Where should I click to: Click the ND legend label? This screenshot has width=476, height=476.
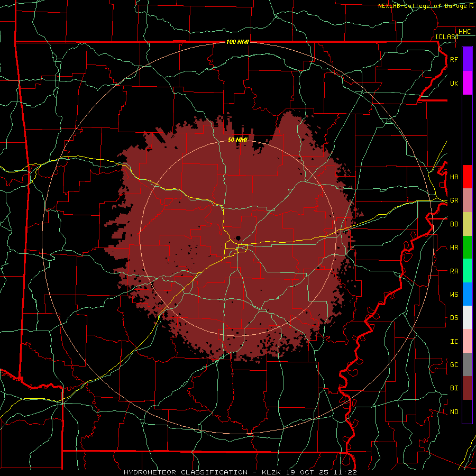454,412
